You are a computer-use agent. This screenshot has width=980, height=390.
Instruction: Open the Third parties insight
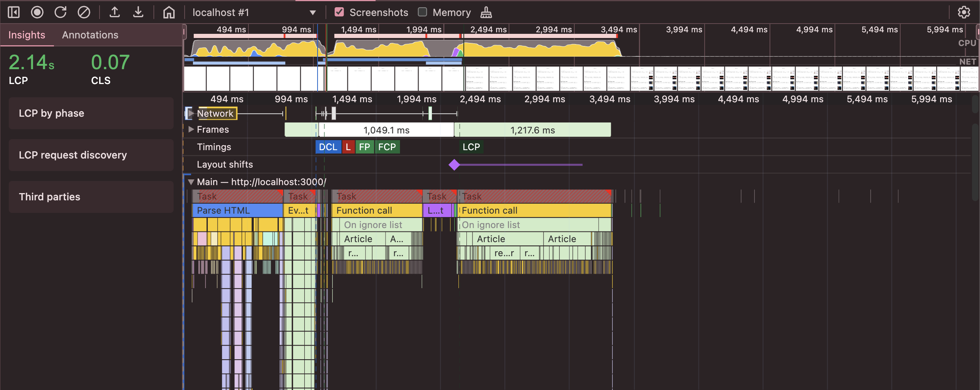pyautogui.click(x=91, y=197)
